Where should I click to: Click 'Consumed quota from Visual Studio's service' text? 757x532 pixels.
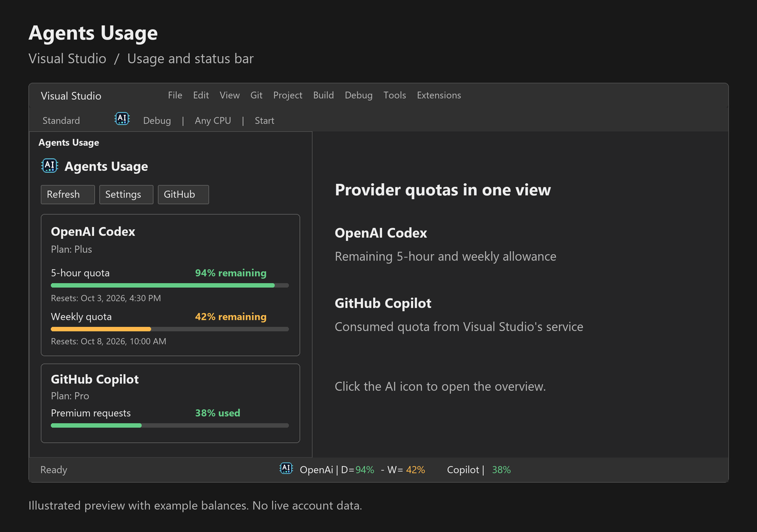click(459, 327)
